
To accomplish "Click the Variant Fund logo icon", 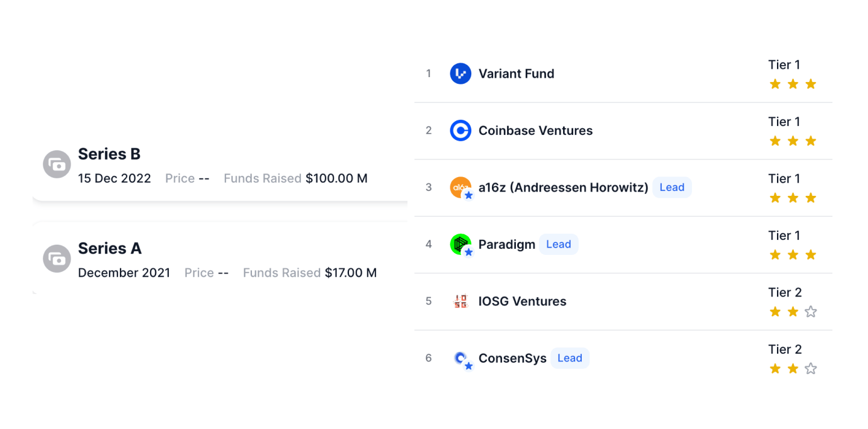I will (461, 74).
